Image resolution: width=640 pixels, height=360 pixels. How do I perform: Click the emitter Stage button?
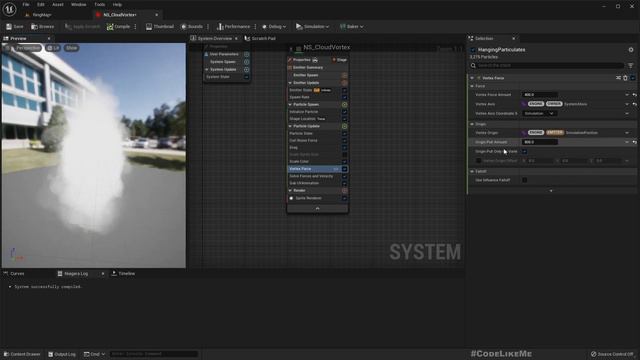[340, 60]
